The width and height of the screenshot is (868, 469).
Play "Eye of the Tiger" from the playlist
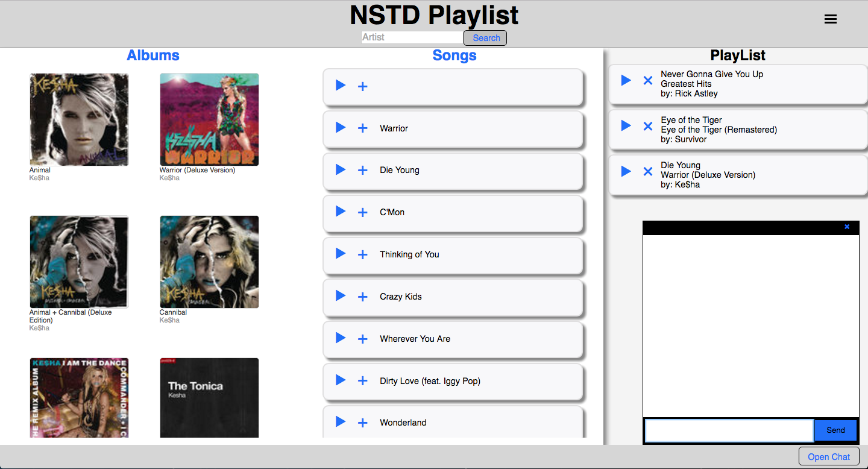pos(625,125)
